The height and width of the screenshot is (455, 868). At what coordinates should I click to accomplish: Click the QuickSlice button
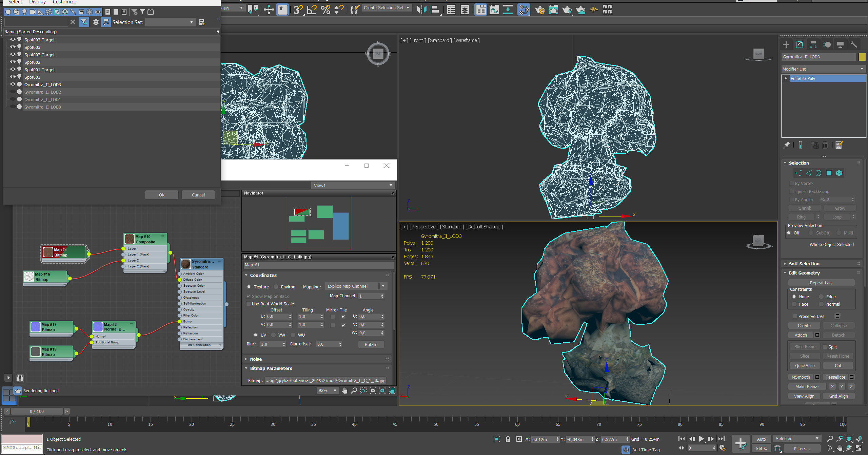(x=805, y=365)
